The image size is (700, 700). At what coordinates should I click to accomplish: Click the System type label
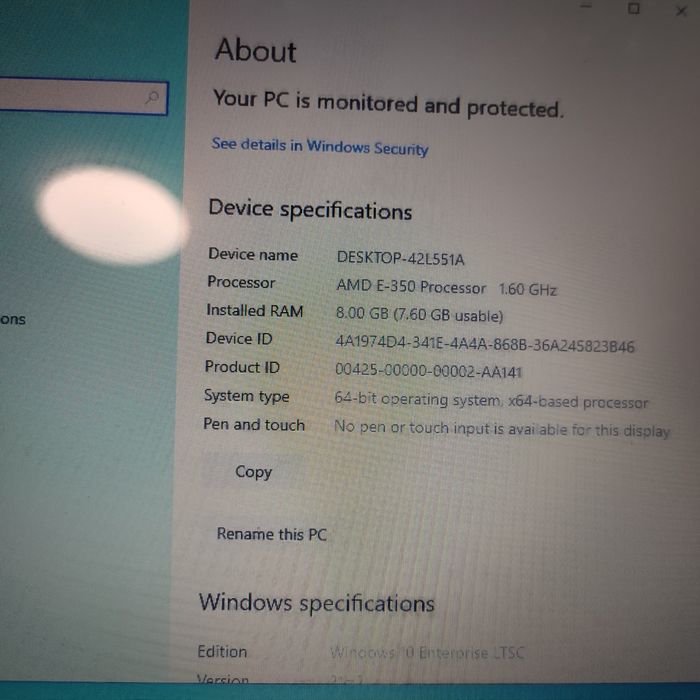246,396
